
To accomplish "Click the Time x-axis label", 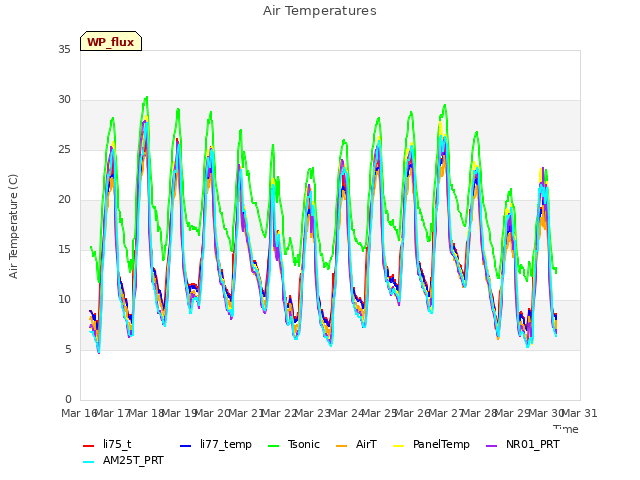I will click(566, 429).
